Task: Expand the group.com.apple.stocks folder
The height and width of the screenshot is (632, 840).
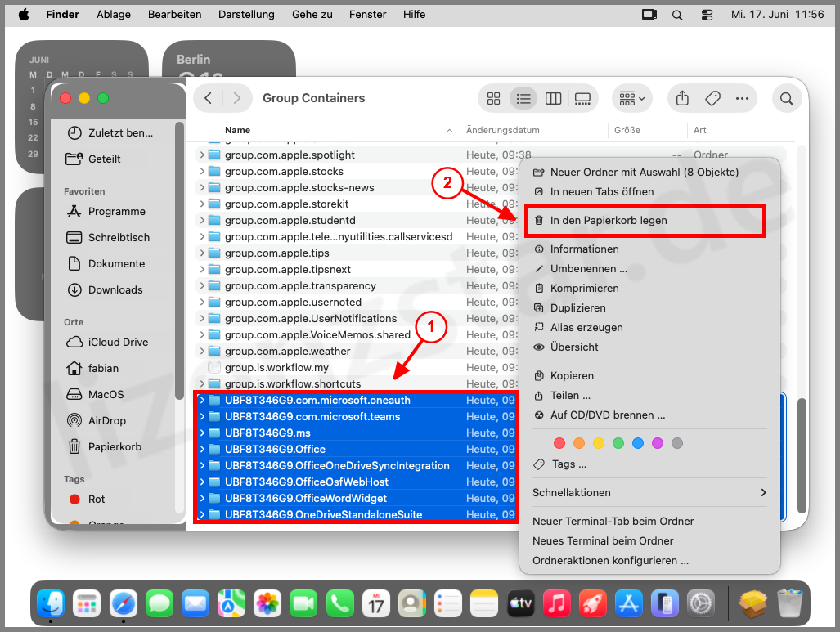Action: (x=201, y=172)
